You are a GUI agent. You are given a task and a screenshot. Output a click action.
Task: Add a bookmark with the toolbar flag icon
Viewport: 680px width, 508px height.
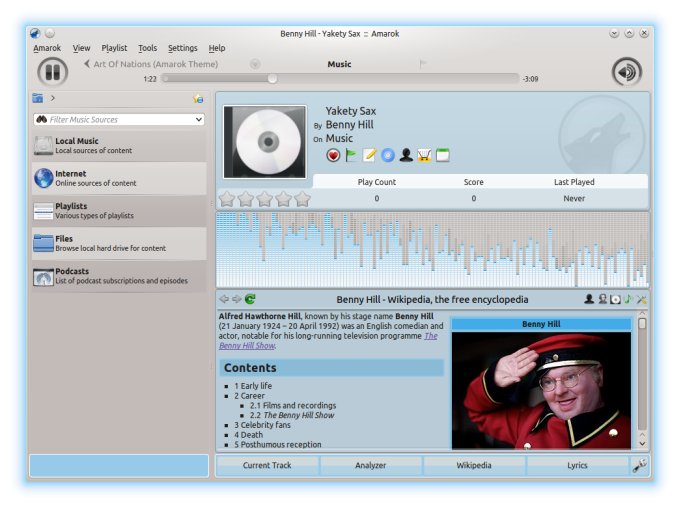(x=423, y=64)
